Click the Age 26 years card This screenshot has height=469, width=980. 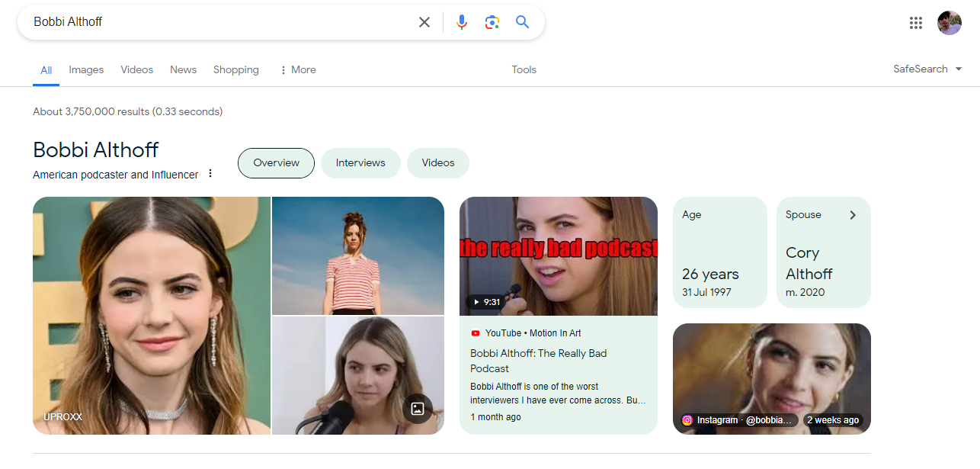click(x=720, y=252)
